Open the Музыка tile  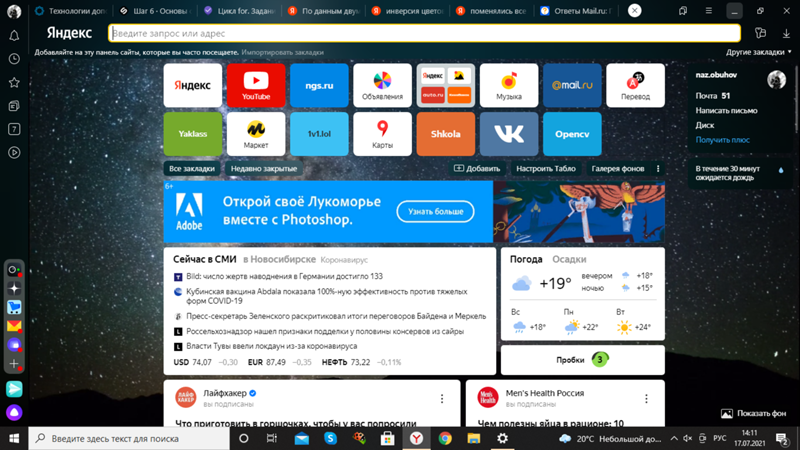click(509, 85)
